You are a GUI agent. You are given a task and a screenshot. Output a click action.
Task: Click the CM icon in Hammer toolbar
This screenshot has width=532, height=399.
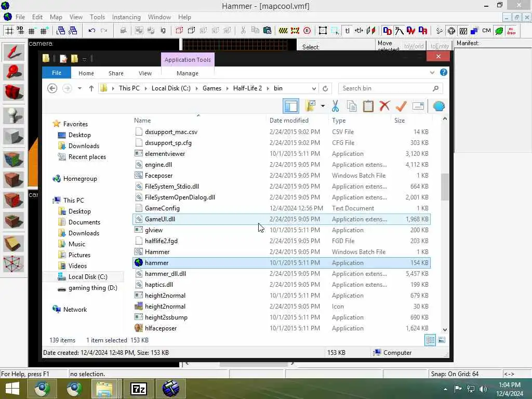point(486,31)
